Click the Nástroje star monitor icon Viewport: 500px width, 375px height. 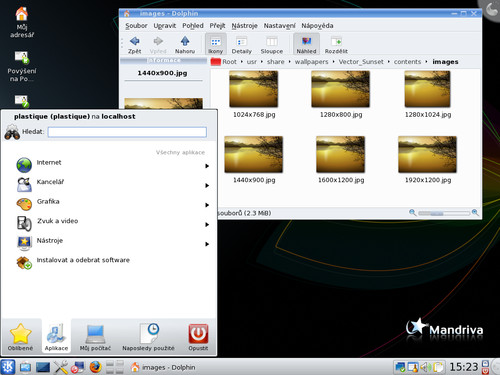point(24,243)
